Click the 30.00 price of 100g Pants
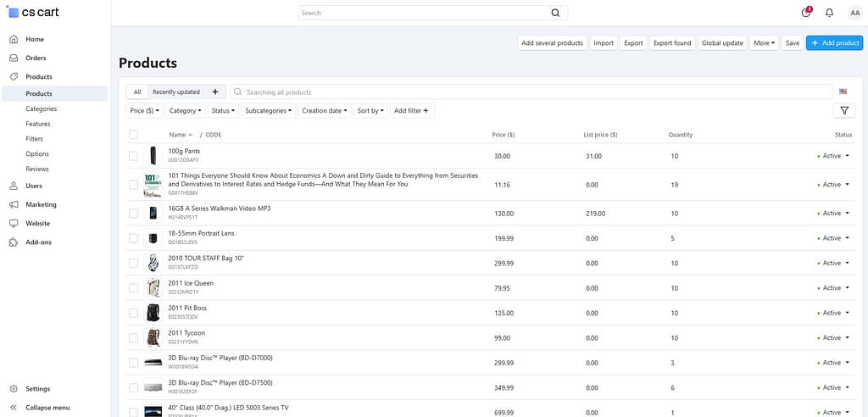This screenshot has height=417, width=868. (x=502, y=156)
